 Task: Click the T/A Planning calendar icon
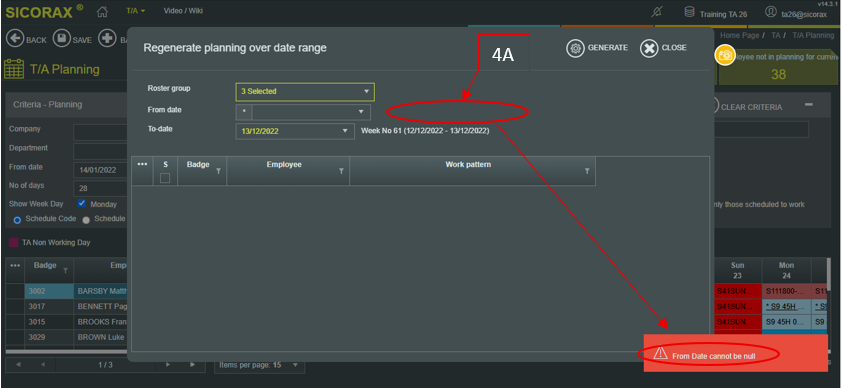14,69
